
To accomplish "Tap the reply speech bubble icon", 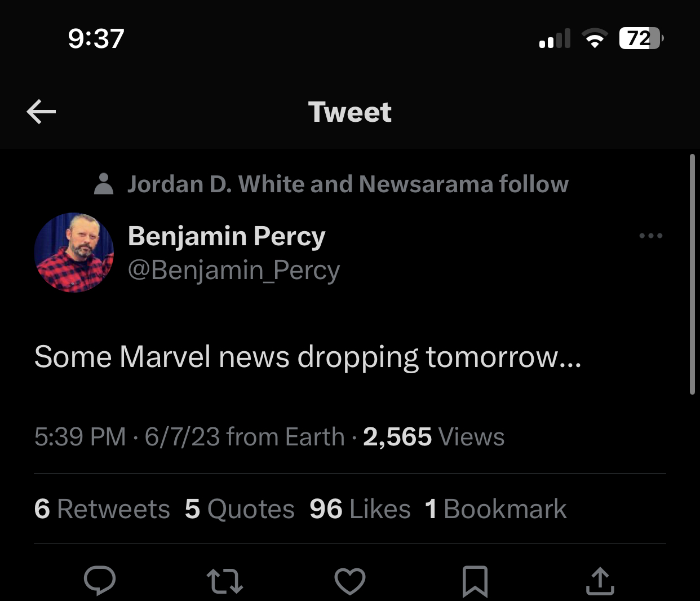I will click(x=100, y=581).
